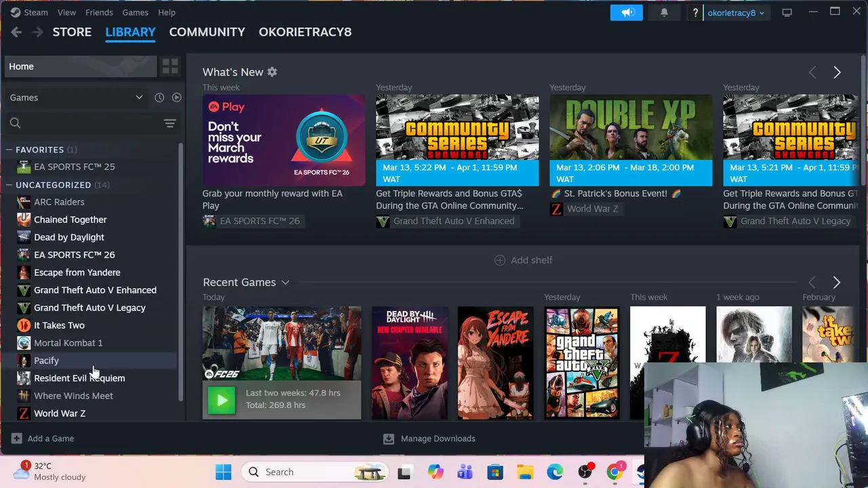Click the library search magnifier icon
The image size is (868, 488).
[15, 123]
